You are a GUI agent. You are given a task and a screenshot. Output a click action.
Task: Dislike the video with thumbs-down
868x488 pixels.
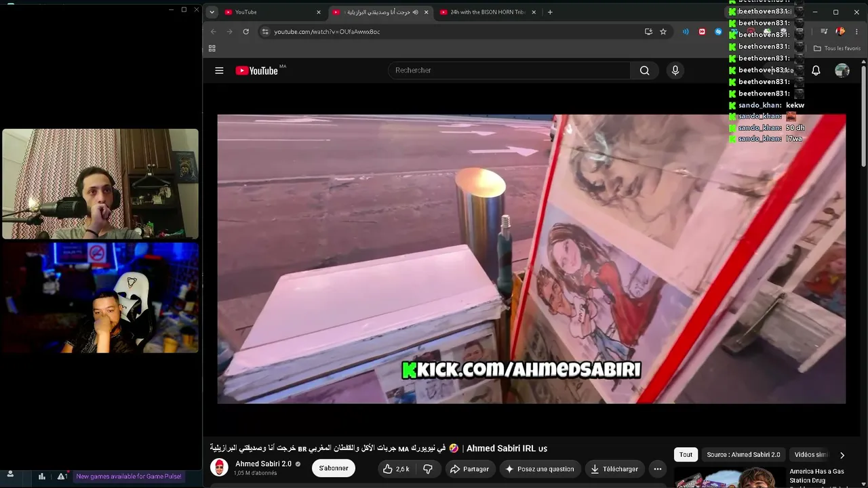click(x=427, y=469)
